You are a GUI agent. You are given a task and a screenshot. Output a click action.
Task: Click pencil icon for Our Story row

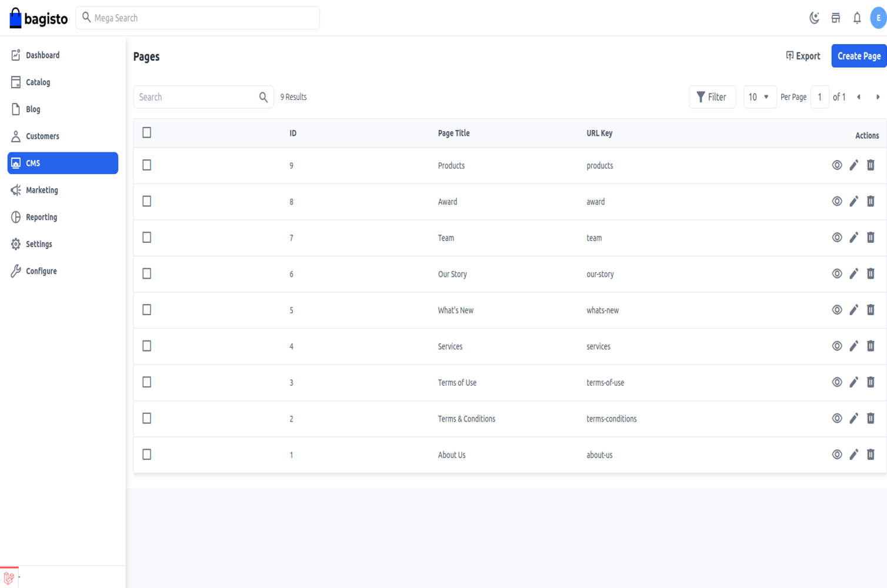click(x=853, y=274)
